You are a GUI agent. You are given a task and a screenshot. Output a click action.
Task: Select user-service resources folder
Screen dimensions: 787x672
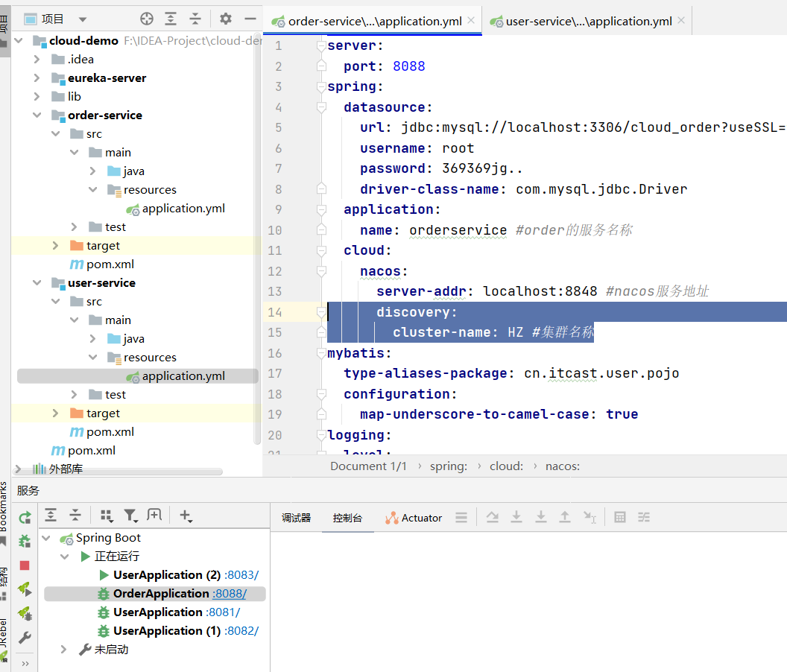coord(142,358)
